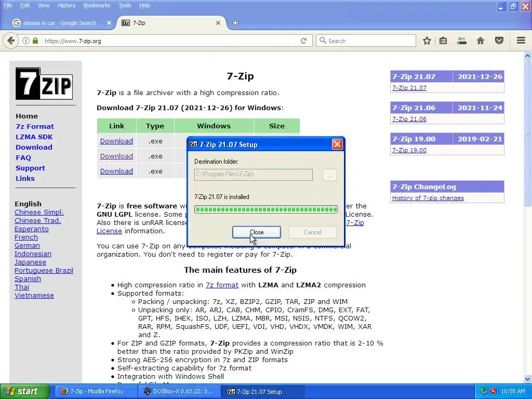The width and height of the screenshot is (532, 399).
Task: Open the 7z format link in features
Action: (x=222, y=285)
